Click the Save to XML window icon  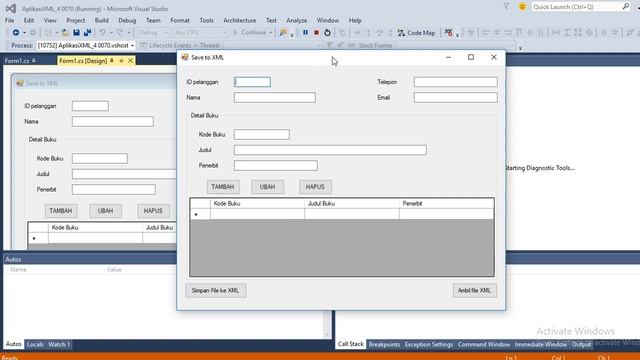pos(185,57)
